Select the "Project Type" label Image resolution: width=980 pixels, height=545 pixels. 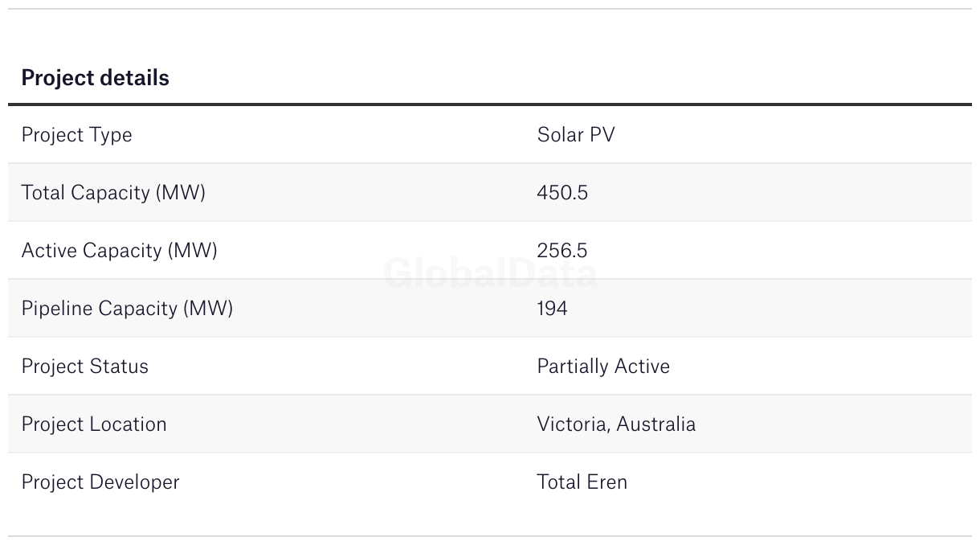coord(76,135)
